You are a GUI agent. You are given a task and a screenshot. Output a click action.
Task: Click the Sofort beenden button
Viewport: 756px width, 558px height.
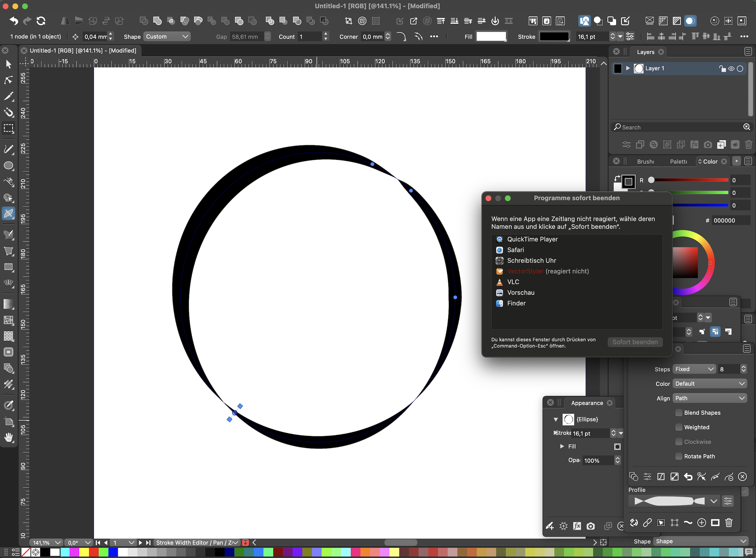[635, 342]
